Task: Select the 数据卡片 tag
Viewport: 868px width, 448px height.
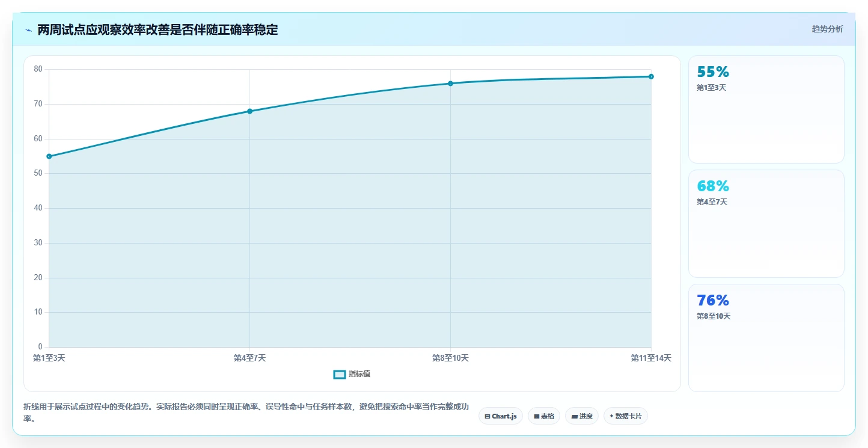Action: point(625,416)
